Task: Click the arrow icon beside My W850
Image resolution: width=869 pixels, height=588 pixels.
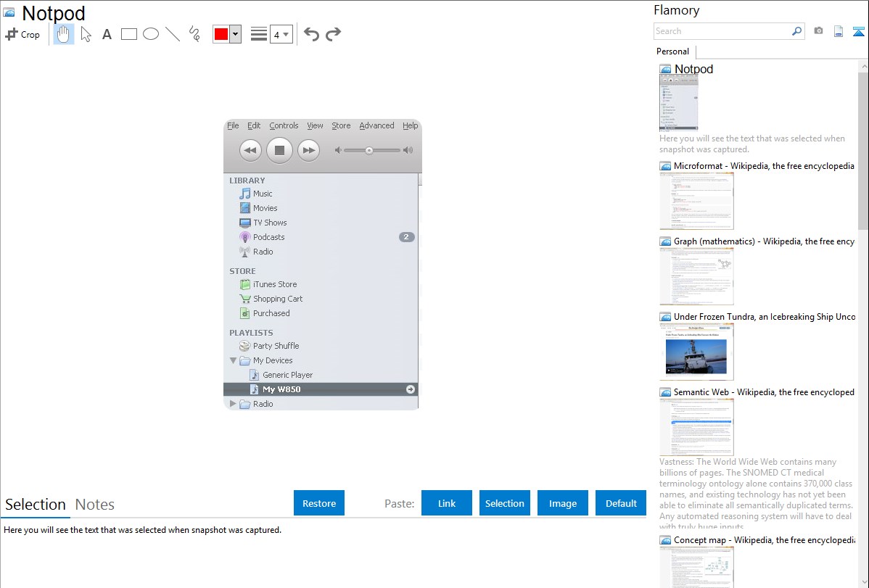Action: pyautogui.click(x=410, y=389)
